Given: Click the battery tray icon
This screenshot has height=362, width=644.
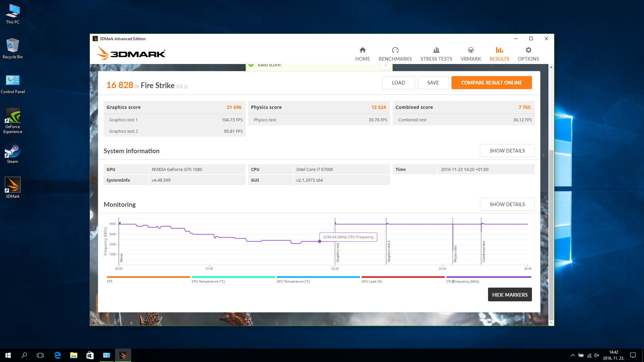Looking at the screenshot, I should (581, 355).
